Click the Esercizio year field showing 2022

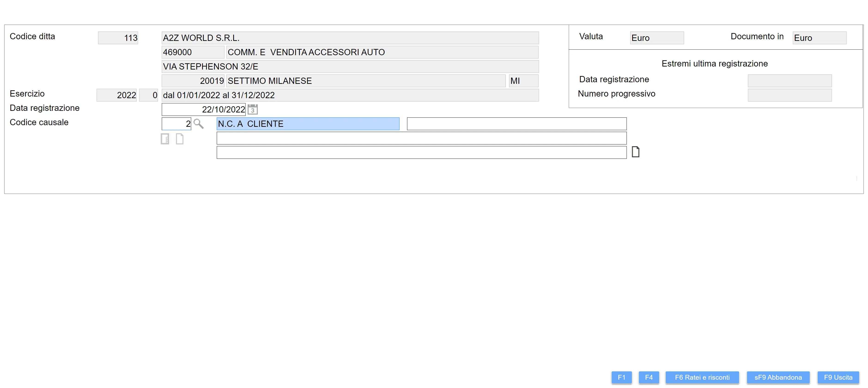coord(117,95)
